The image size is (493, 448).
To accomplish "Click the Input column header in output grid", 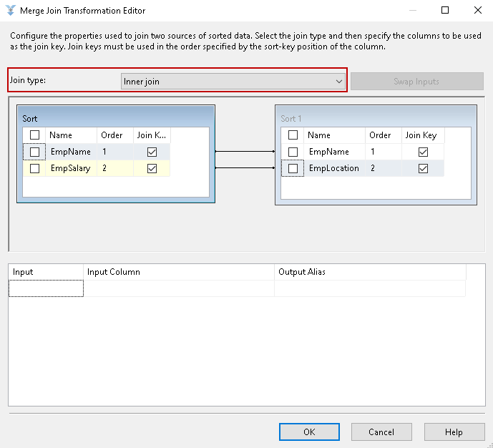I will point(46,272).
